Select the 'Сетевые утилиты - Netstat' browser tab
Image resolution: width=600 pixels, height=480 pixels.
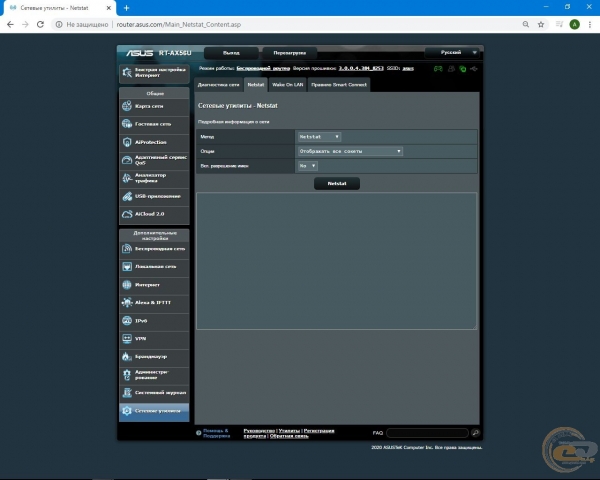[57, 8]
